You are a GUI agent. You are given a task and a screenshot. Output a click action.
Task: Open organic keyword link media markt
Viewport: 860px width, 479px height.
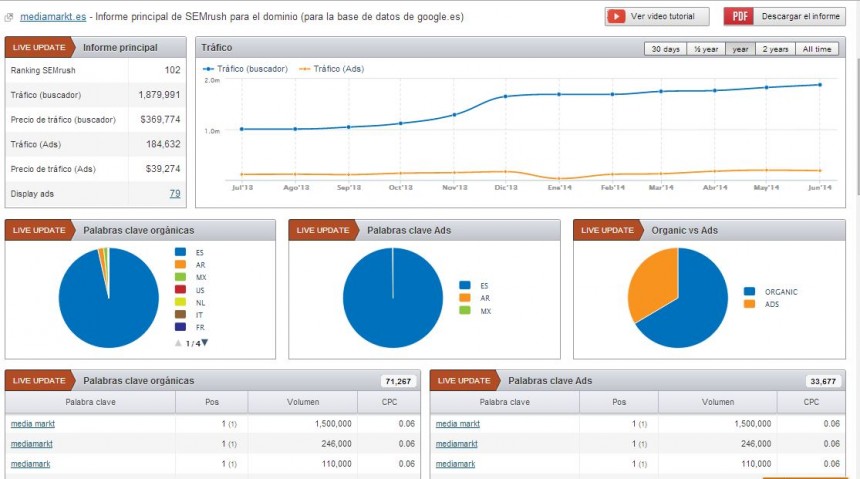pyautogui.click(x=33, y=424)
